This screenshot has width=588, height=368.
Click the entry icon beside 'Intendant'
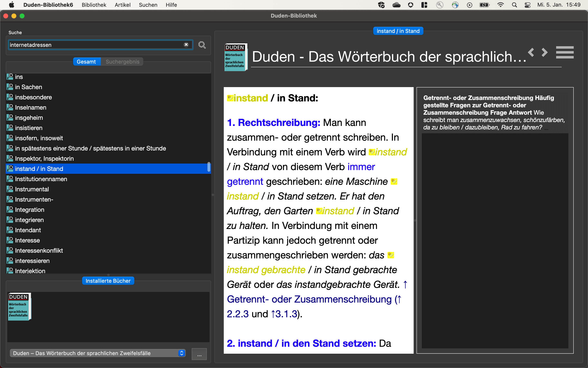tap(10, 230)
